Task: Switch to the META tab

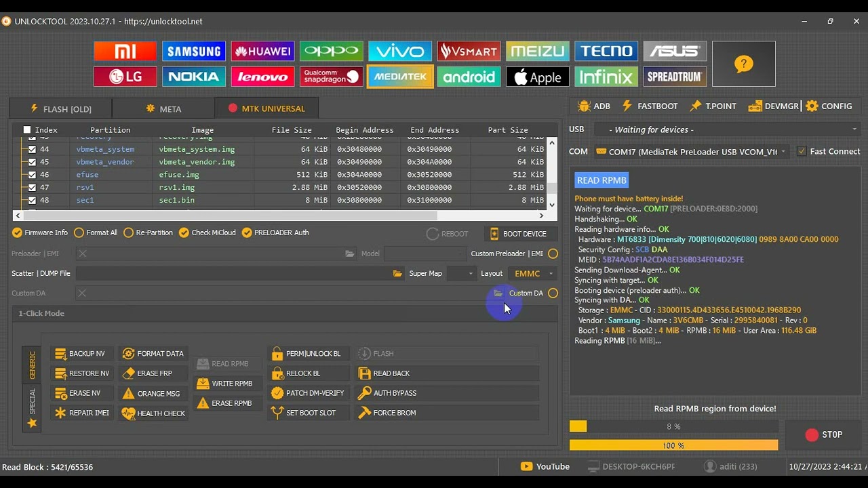Action: [x=163, y=109]
